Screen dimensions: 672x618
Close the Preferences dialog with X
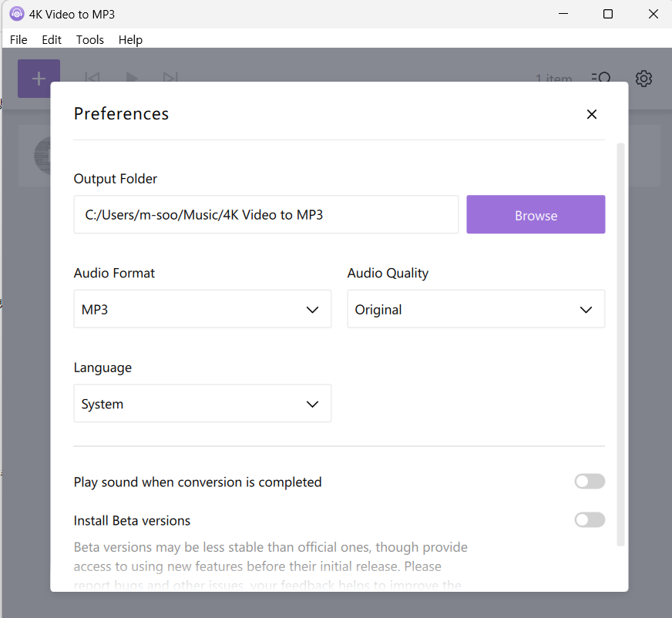tap(591, 114)
